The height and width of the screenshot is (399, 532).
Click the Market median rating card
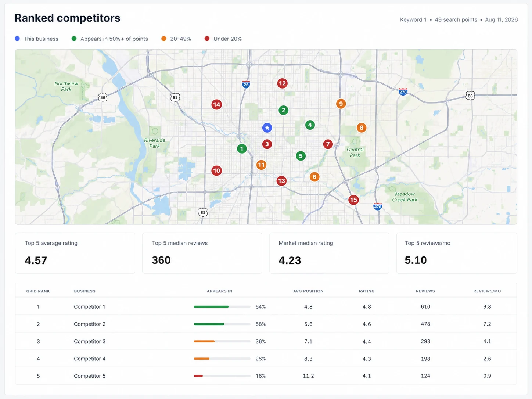329,253
